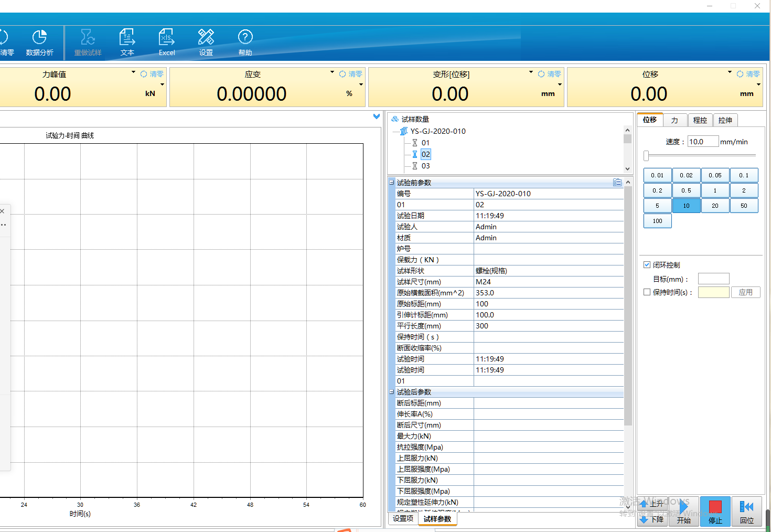Set speed preset 50

point(744,206)
